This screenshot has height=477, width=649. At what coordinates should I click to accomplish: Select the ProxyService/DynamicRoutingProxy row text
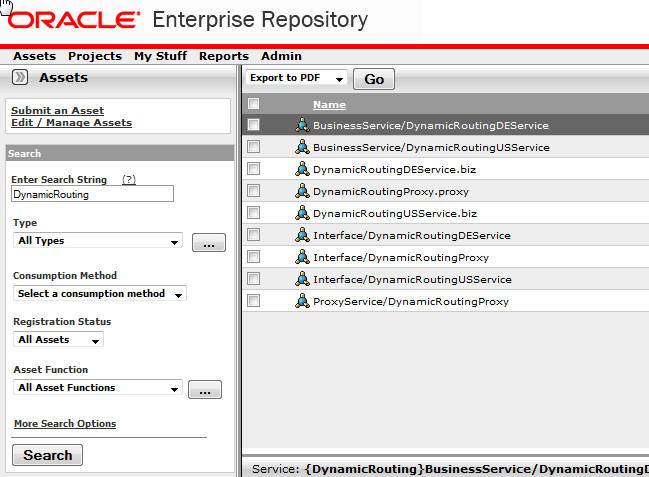411,301
